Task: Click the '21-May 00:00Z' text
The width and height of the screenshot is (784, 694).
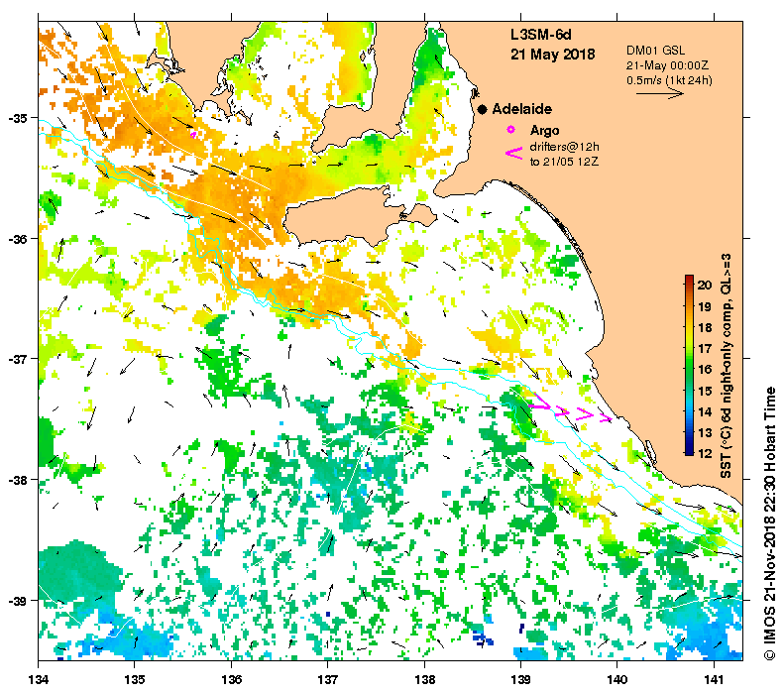Action: (667, 65)
